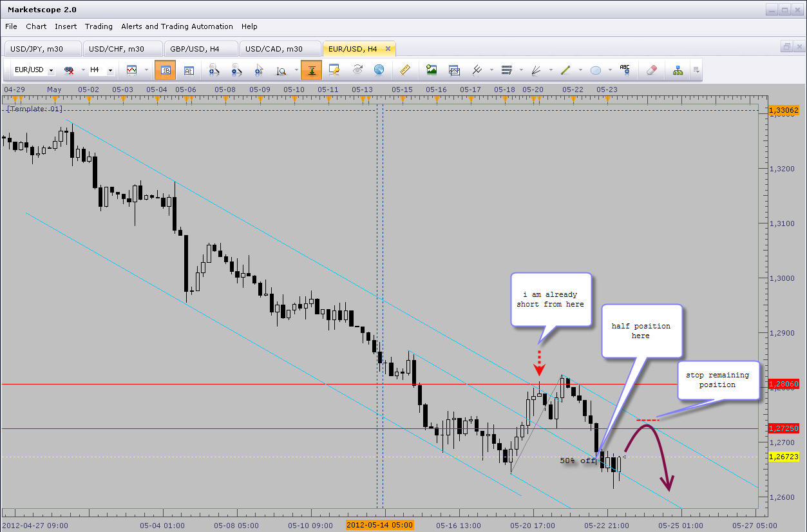
Task: Open the File menu
Action: 11,26
